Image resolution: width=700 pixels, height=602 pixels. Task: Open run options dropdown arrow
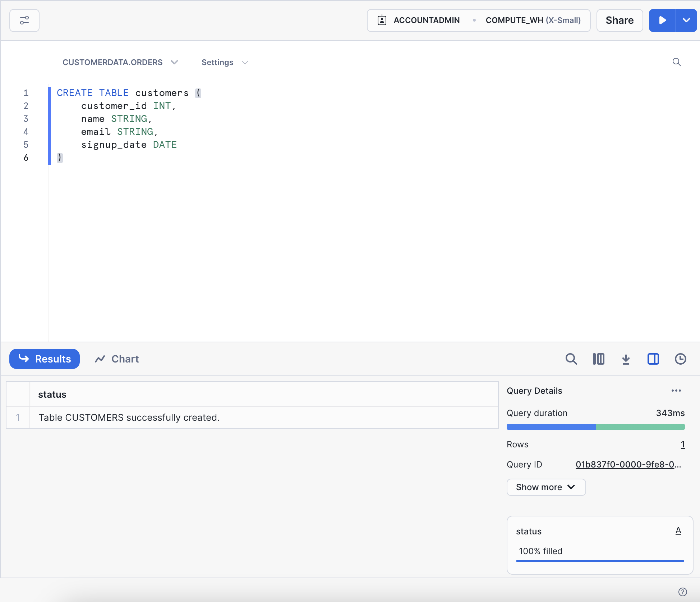coord(686,20)
